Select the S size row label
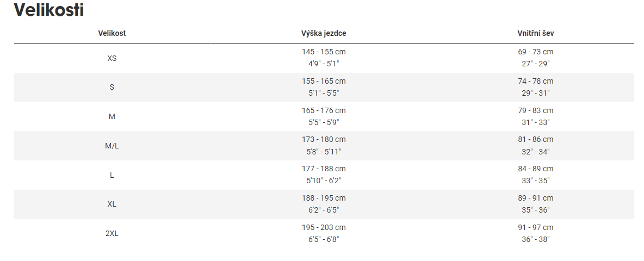Viewport: 644px width, 261px height. (x=112, y=88)
